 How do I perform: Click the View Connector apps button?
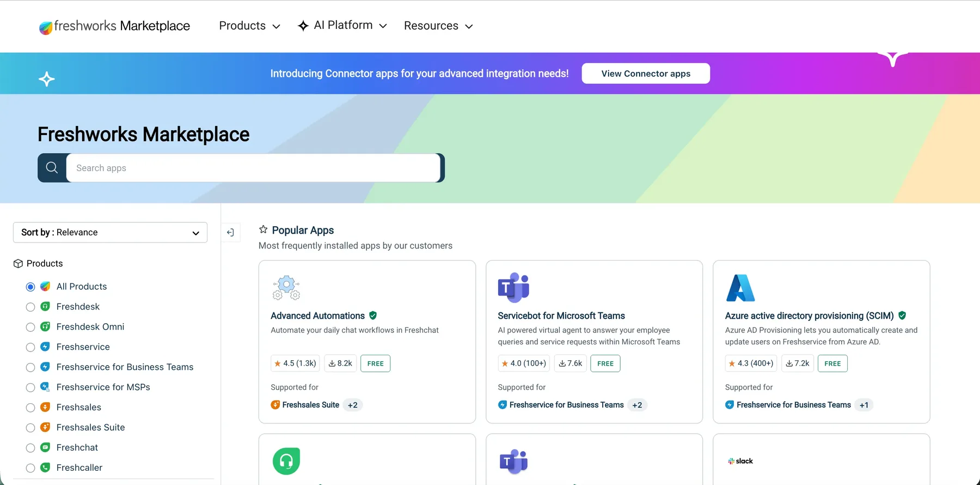point(646,74)
